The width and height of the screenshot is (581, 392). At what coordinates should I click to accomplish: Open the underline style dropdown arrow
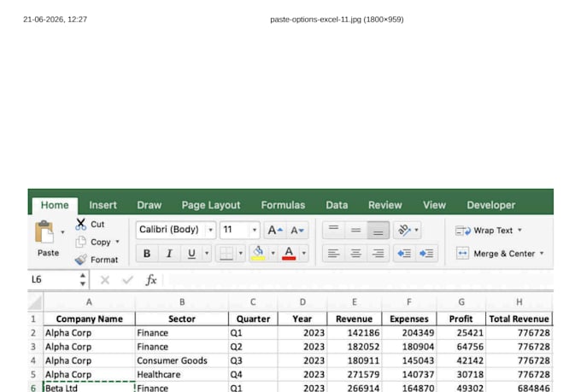tap(207, 254)
